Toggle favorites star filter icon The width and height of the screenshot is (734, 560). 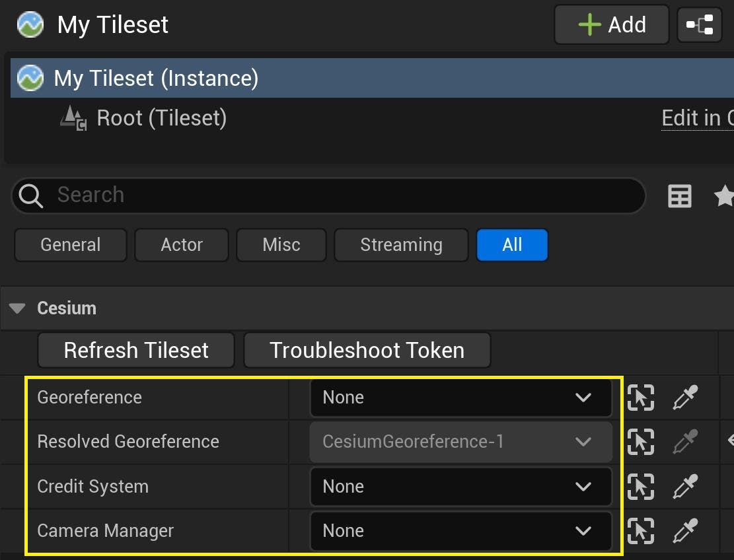[724, 195]
